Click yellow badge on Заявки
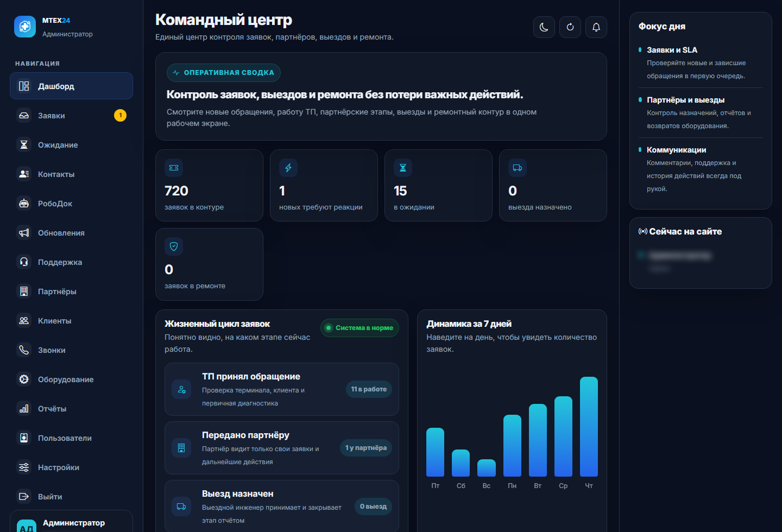The height and width of the screenshot is (532, 782). coord(120,115)
